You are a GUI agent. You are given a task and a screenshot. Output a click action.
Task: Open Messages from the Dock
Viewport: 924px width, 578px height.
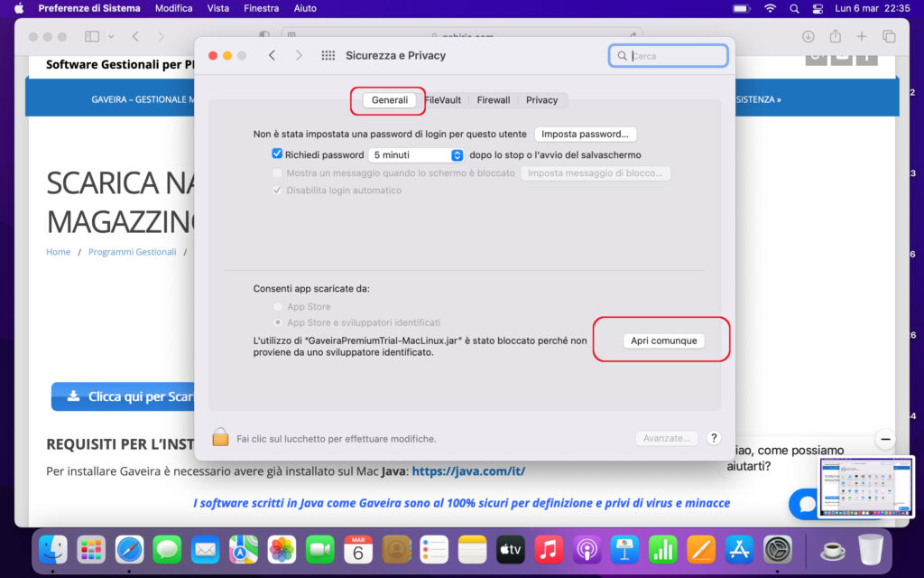tap(167, 550)
